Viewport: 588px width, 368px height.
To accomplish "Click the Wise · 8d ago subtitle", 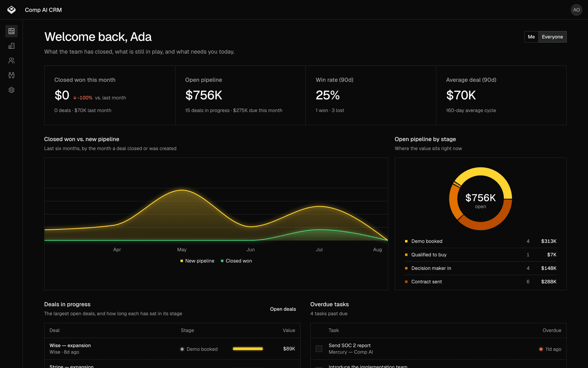I will (64, 352).
